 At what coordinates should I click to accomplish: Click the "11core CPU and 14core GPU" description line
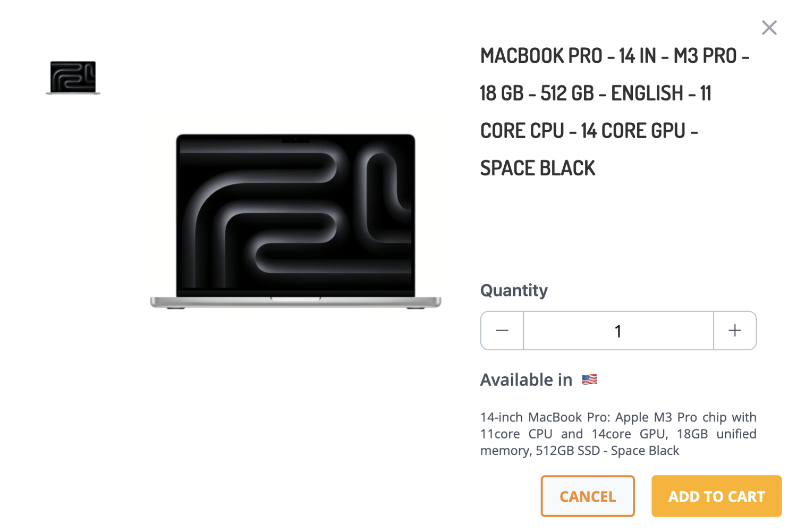click(x=618, y=434)
